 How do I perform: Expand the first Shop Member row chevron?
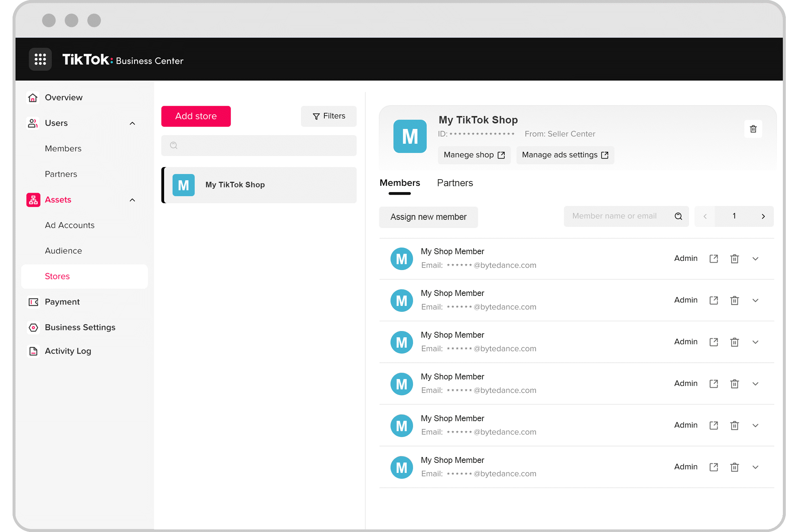(757, 259)
